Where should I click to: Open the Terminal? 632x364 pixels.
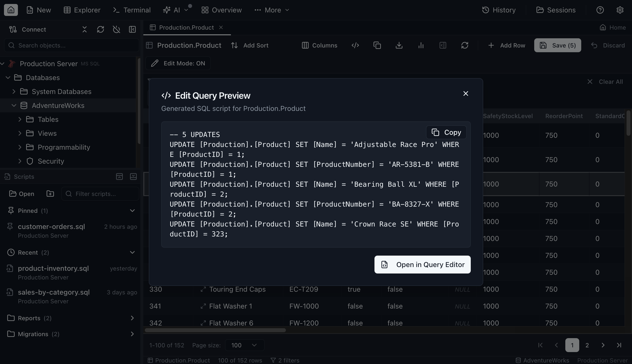coord(131,10)
